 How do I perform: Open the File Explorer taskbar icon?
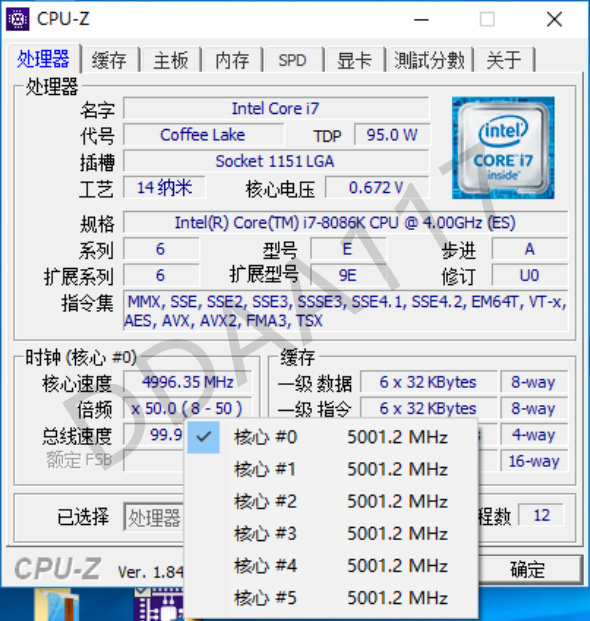pyautogui.click(x=57, y=605)
